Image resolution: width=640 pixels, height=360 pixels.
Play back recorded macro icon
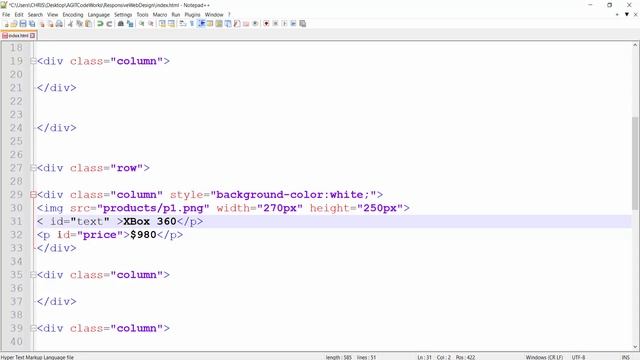[x=284, y=24]
